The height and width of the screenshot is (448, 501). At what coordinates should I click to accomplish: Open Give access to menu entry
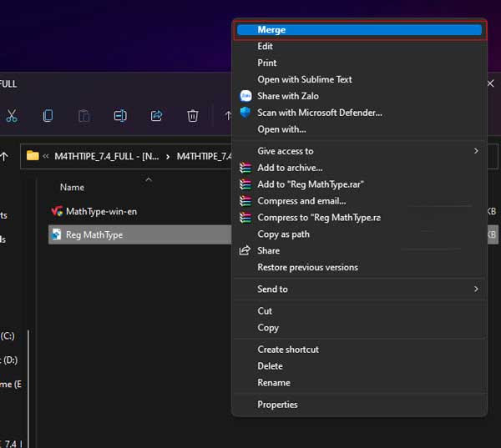[x=359, y=151]
